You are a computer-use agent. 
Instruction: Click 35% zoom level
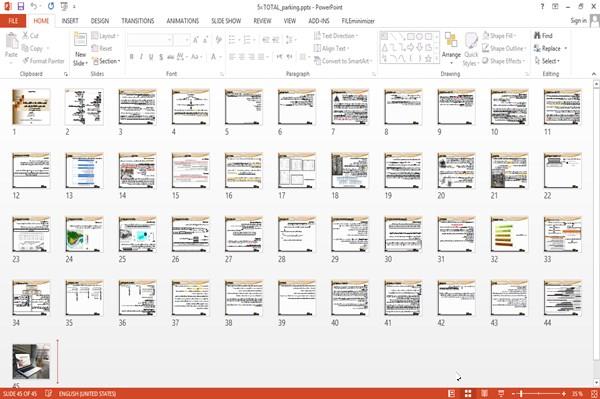577,393
